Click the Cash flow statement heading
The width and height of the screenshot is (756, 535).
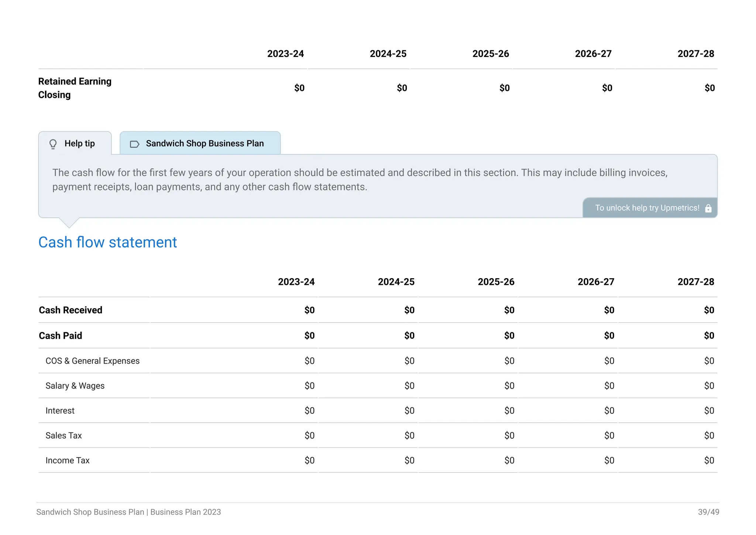click(107, 242)
